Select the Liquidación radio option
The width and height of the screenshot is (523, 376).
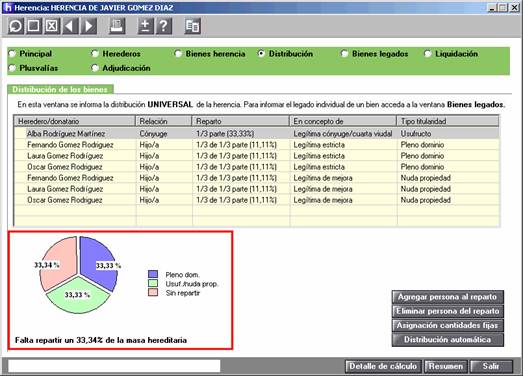[428, 54]
